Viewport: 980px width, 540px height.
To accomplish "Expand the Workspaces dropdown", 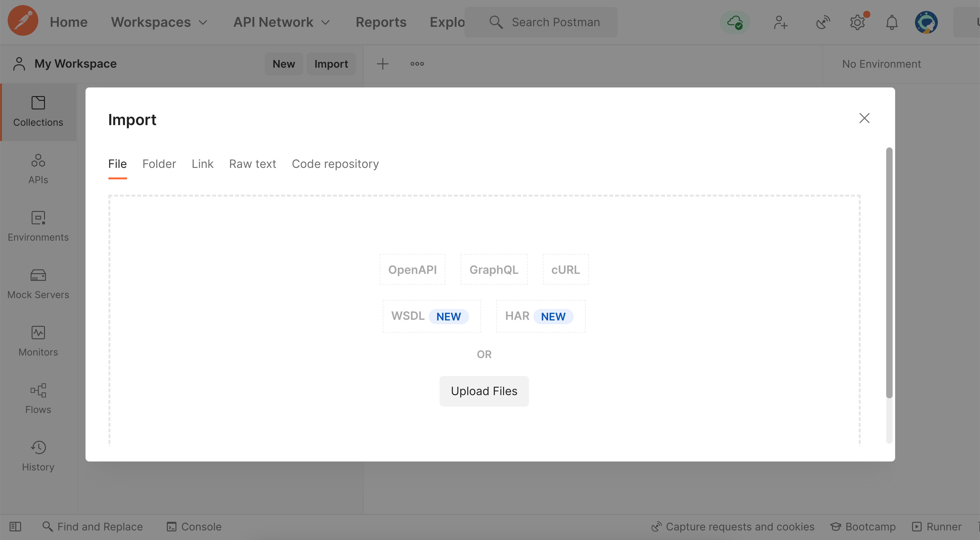I will [159, 22].
